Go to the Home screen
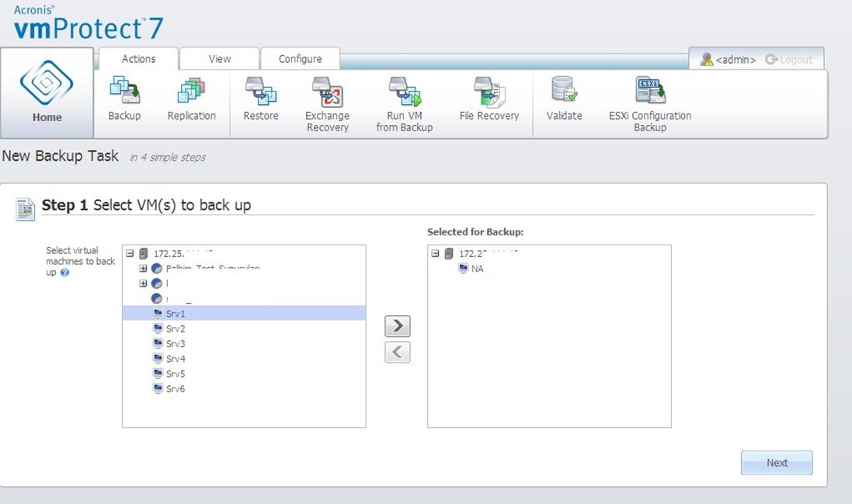Image resolution: width=852 pixels, height=504 pixels. (x=47, y=92)
